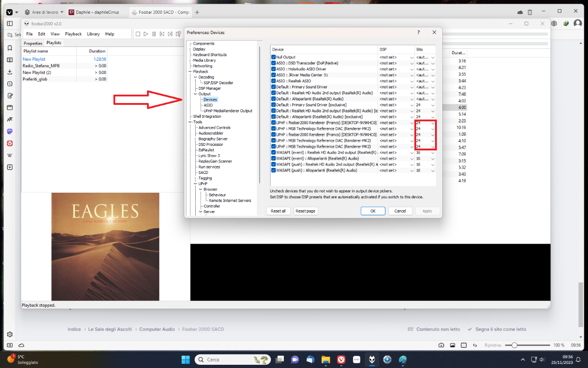Uncheck the Null Output device checkbox
The height and width of the screenshot is (368, 588).
[x=273, y=57]
